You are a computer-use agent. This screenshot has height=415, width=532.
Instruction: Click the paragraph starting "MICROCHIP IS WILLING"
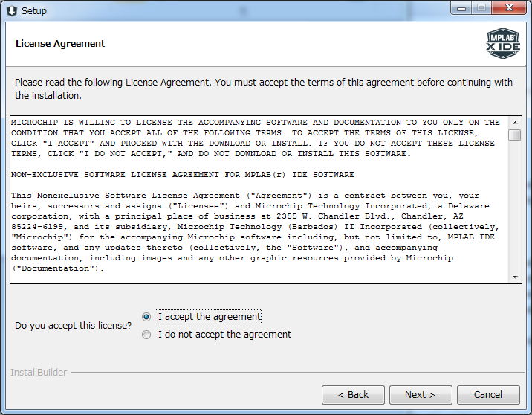(256, 138)
